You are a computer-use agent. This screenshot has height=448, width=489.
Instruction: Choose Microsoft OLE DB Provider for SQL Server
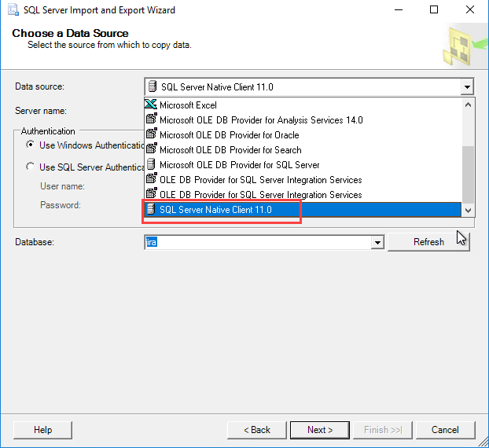tap(303, 164)
